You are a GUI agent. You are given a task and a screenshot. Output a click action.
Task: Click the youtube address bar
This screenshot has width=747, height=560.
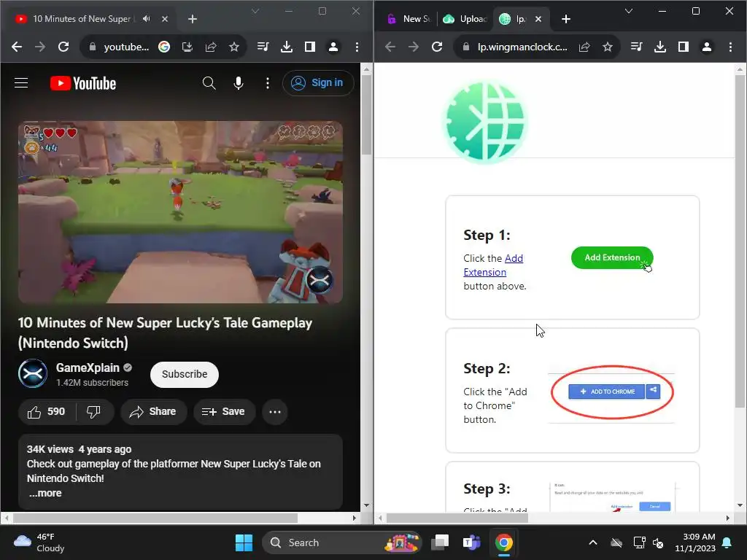point(126,47)
